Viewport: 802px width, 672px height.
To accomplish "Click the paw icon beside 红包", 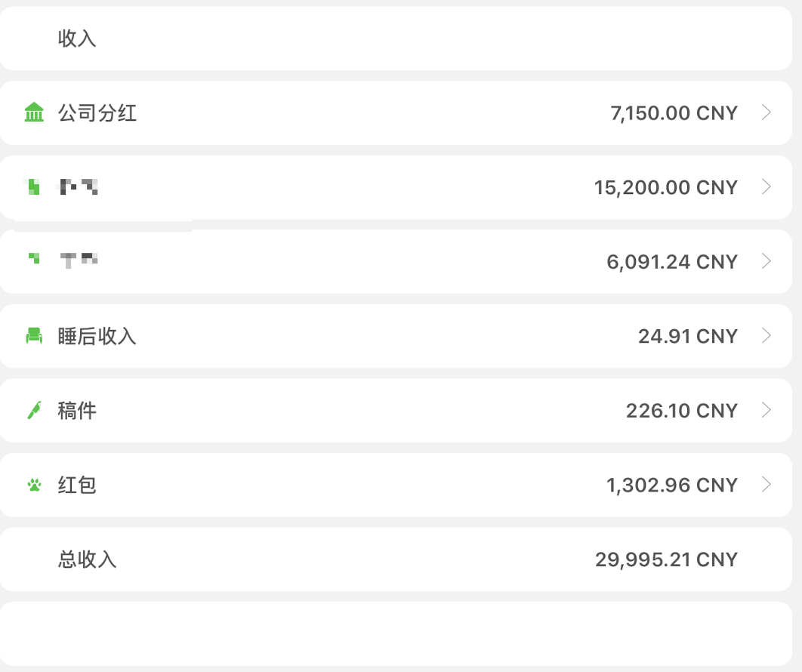I will pyautogui.click(x=34, y=485).
